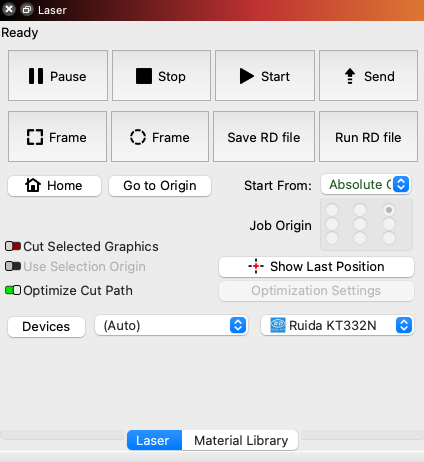Stop the laser job using the Stop icon
The width and height of the screenshot is (424, 462).
161,76
